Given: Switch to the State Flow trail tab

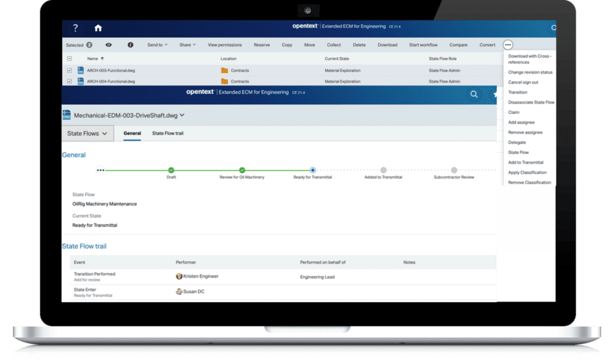Looking at the screenshot, I should (168, 133).
